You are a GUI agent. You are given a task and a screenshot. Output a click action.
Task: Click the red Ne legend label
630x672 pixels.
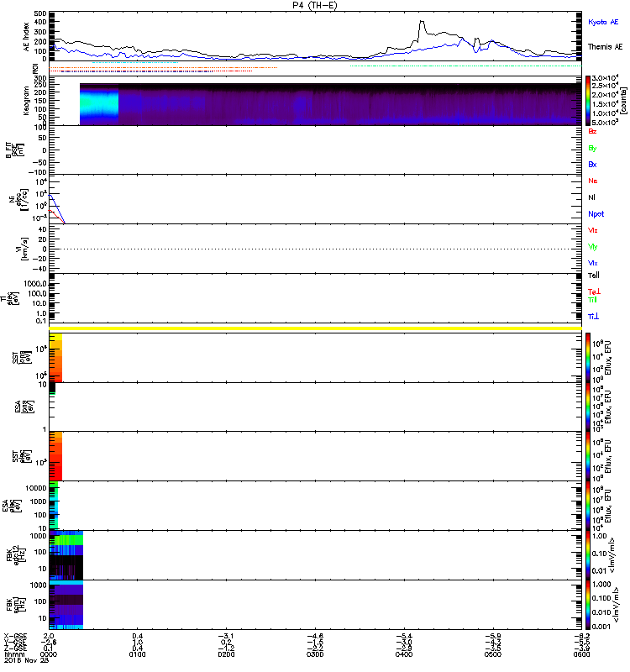[593, 181]
